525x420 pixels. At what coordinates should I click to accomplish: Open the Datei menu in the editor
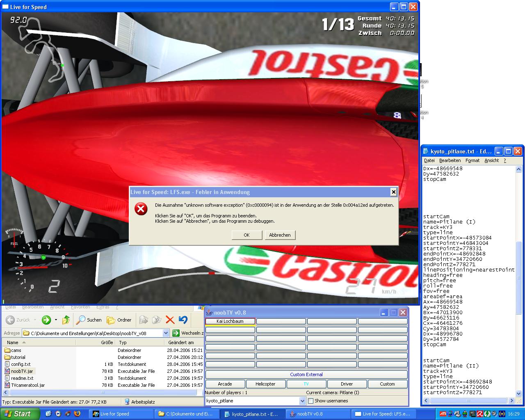click(429, 160)
